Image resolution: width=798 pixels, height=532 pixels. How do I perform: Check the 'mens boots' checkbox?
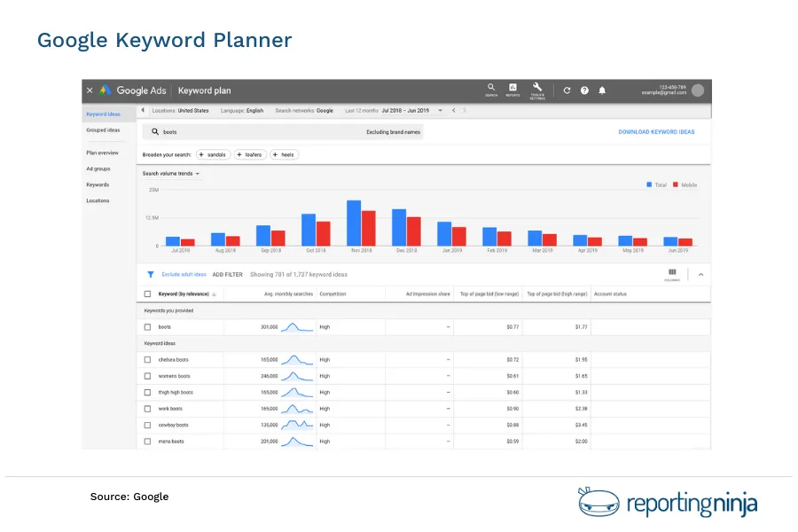click(x=147, y=442)
